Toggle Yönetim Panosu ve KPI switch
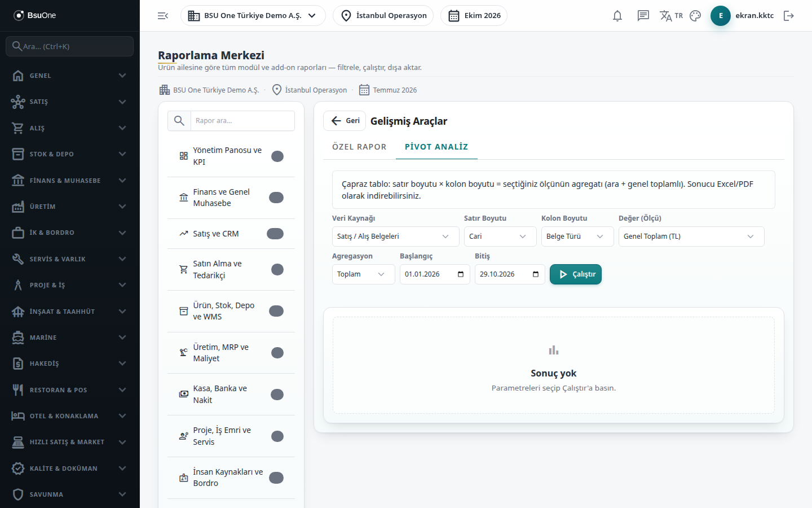The width and height of the screenshot is (812, 508). pyautogui.click(x=277, y=156)
